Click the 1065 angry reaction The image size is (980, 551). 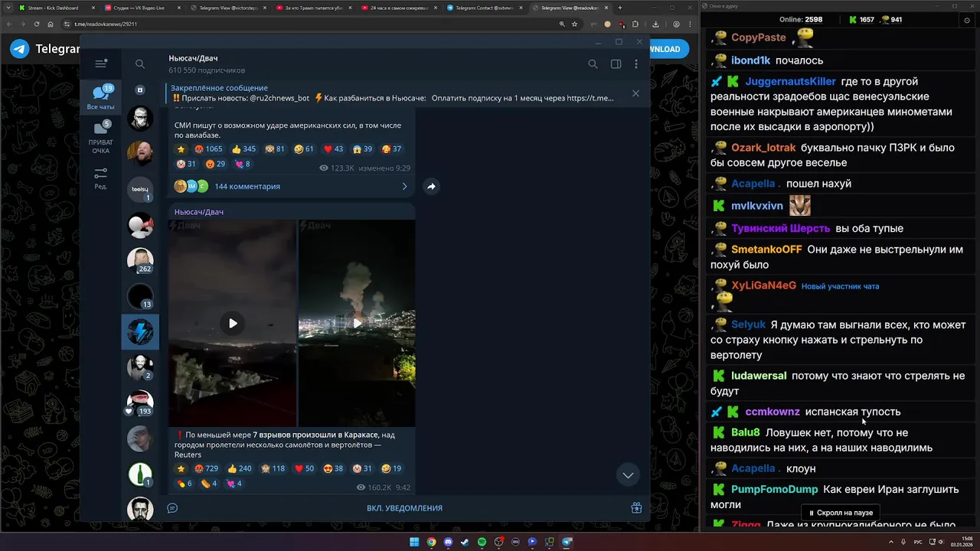(208, 149)
